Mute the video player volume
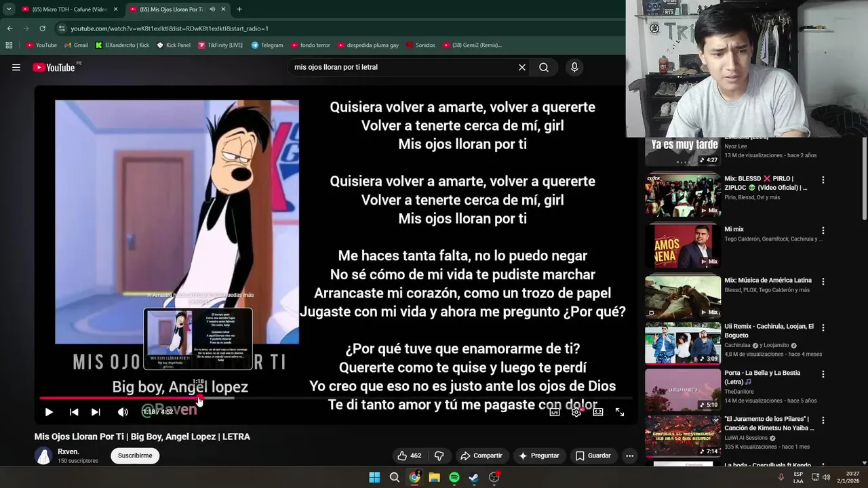 coord(123,412)
